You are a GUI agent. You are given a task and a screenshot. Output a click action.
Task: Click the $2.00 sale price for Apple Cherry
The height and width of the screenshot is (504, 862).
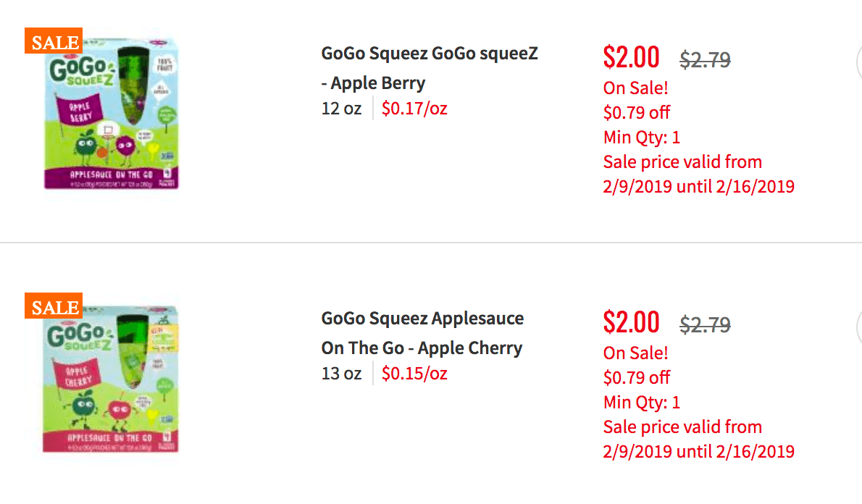pos(631,322)
